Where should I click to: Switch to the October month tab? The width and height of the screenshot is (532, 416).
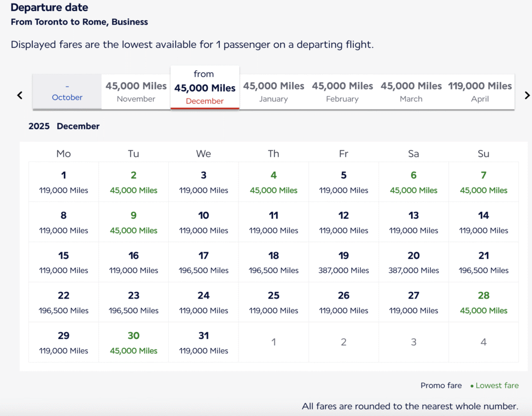[67, 91]
